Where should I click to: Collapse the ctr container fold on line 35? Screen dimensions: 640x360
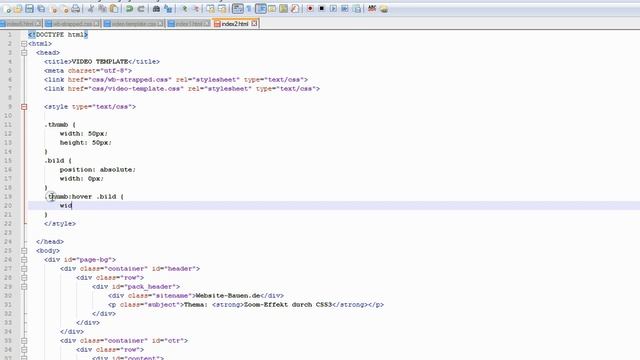24,340
